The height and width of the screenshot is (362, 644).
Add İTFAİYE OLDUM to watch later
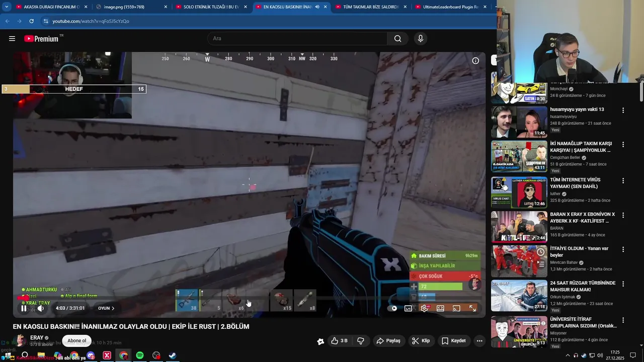(x=540, y=252)
